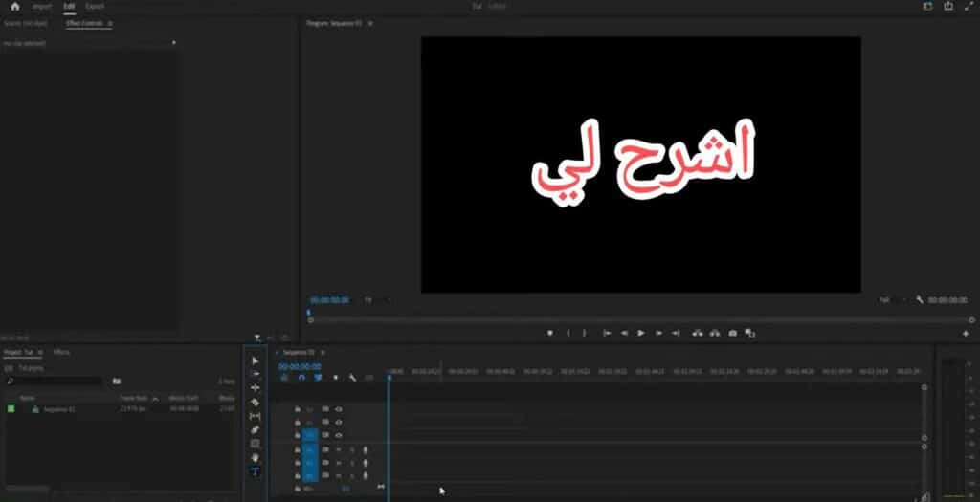Step back one frame
Screen dimensions: 980x502
624,334
